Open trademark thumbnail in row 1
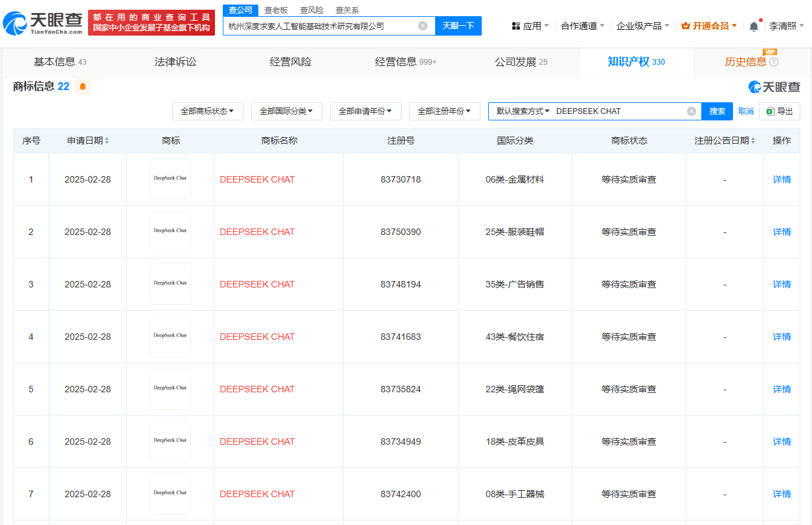 tap(170, 179)
